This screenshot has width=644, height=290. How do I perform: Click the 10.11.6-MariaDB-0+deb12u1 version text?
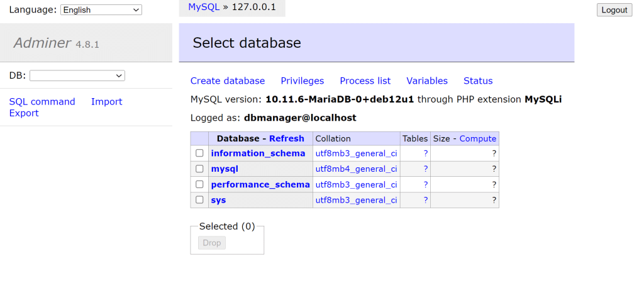340,99
